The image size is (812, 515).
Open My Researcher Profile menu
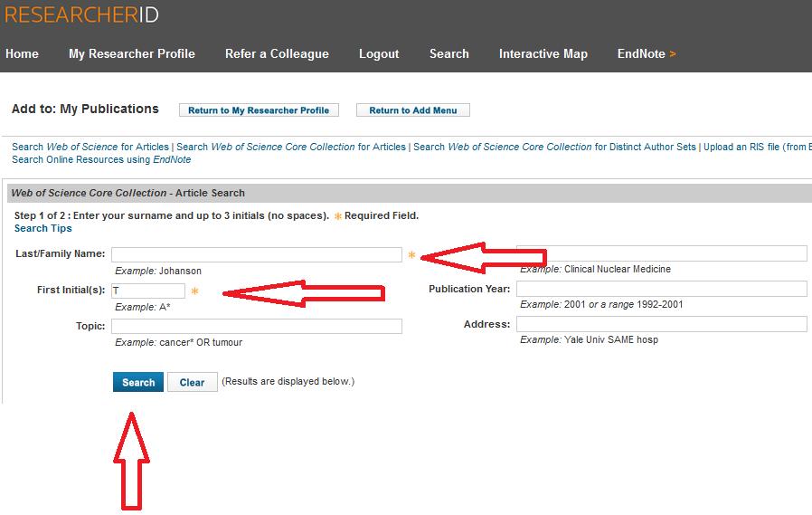132,54
